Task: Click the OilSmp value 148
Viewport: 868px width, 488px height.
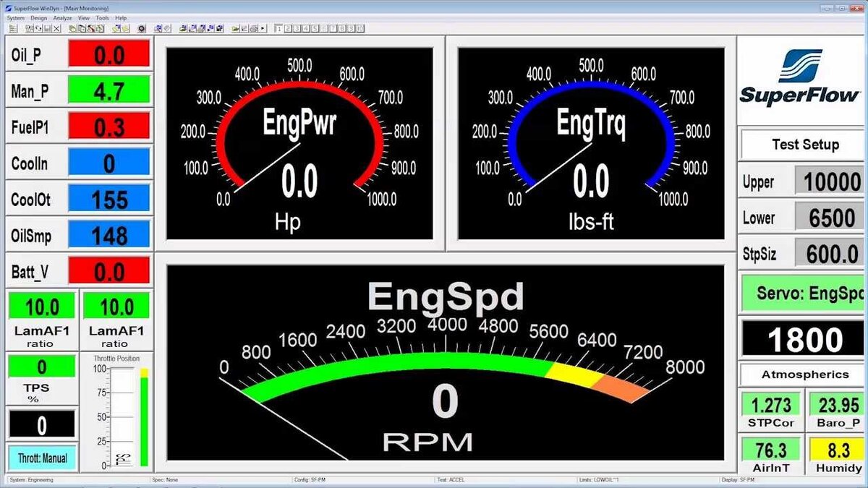Action: pyautogui.click(x=109, y=235)
